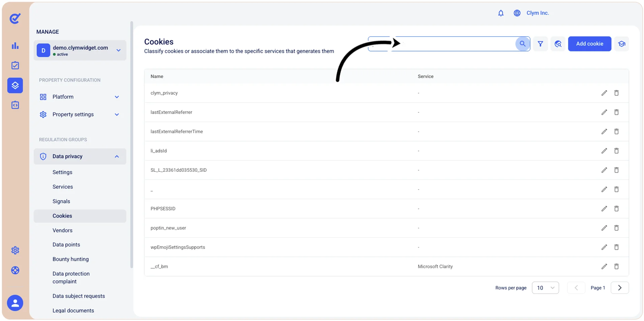Screen dimensions: 644x321
Task: Open the Vendors menu item
Action: click(x=62, y=230)
